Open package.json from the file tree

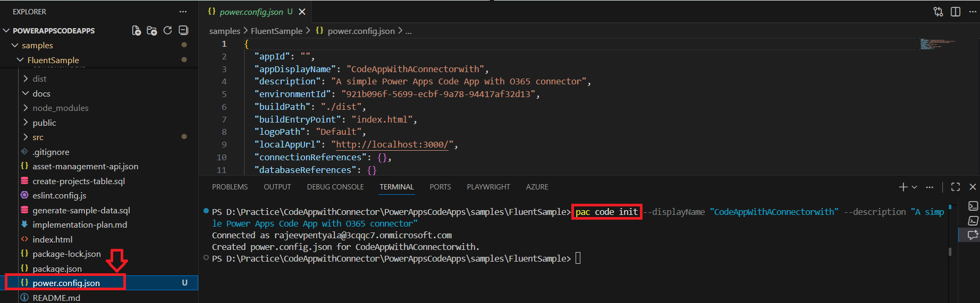pyautogui.click(x=57, y=269)
